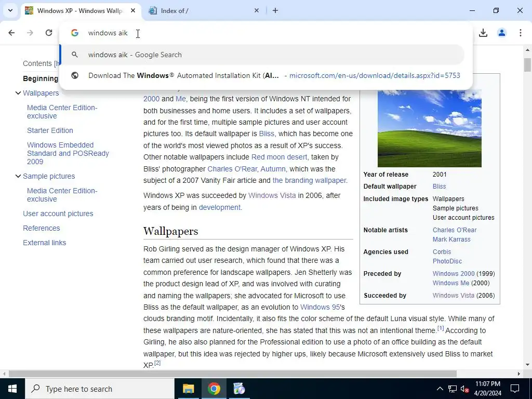Open the Windows Vista link in paragraph
Image resolution: width=532 pixels, height=399 pixels.
pos(272,195)
